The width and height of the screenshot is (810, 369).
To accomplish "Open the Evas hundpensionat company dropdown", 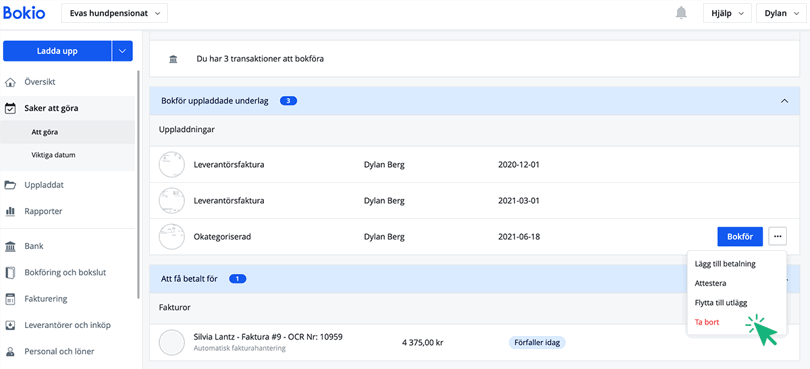I will pos(115,13).
